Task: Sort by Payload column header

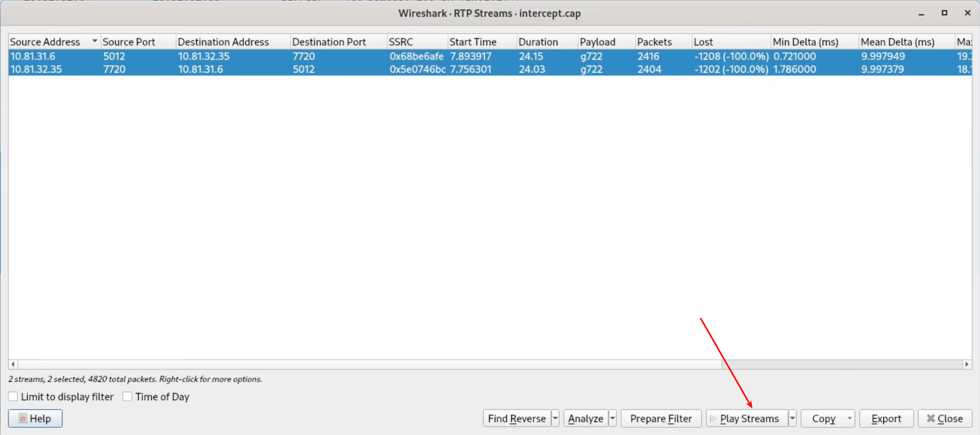Action: click(x=607, y=42)
